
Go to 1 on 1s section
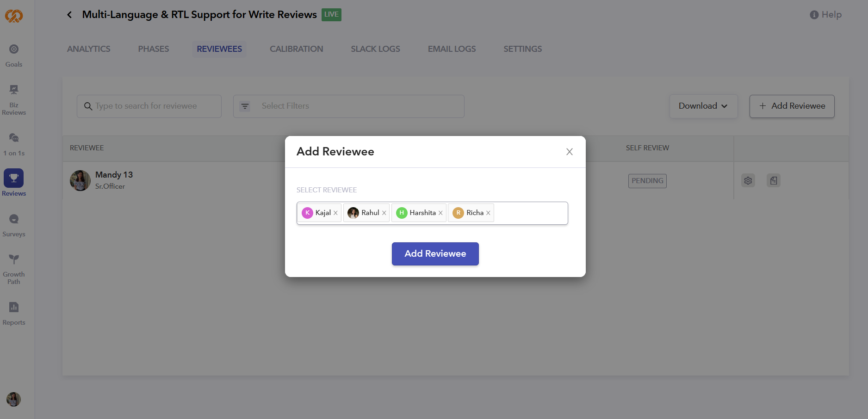tap(14, 144)
